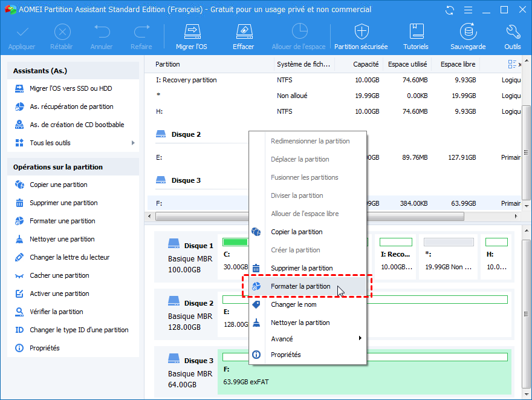Choose Copier une partition in sidebar

click(x=59, y=185)
